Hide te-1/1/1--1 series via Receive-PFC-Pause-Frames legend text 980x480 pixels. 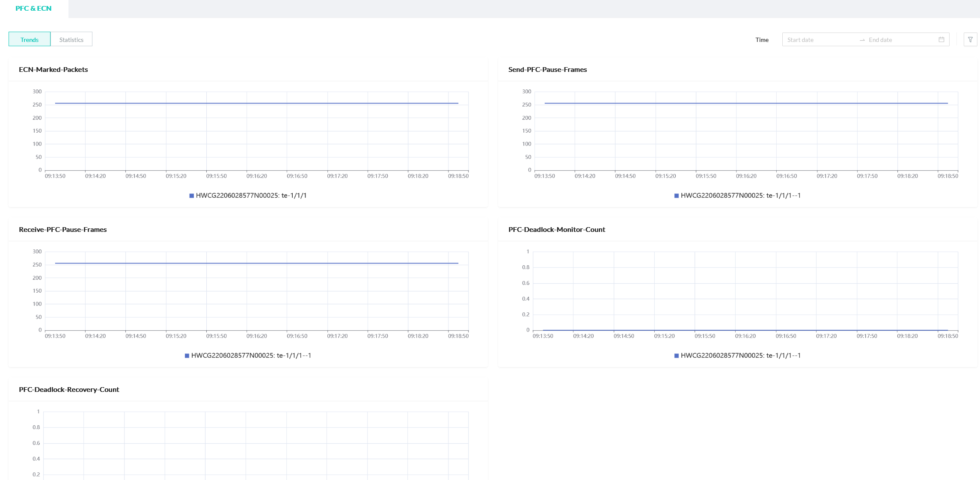(251, 356)
